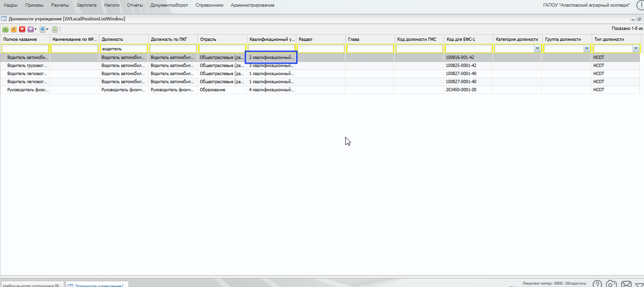Viewport: 644px width, 287px height.
Task: Sort by Должность по ПКГ column header
Action: click(173, 39)
